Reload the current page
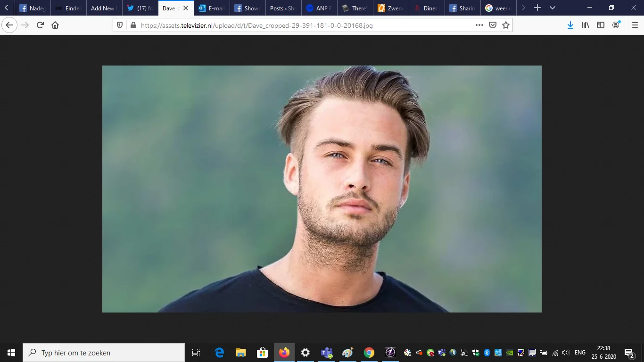644x362 pixels. point(40,25)
